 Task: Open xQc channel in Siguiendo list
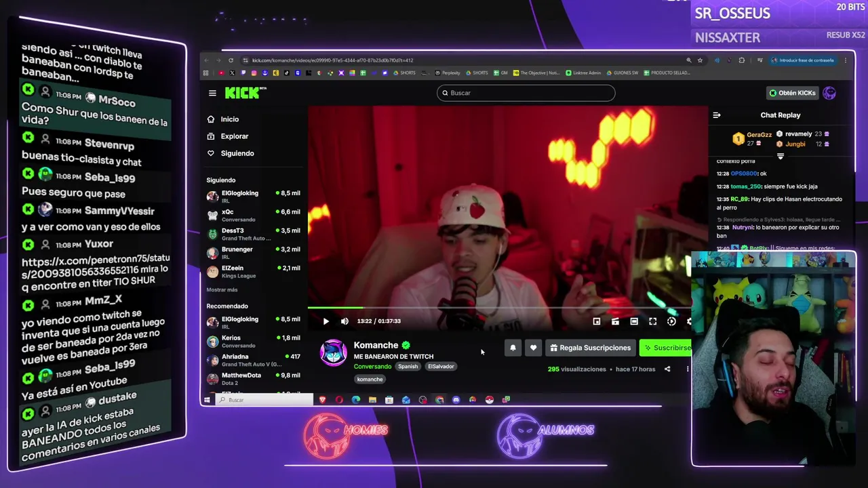point(254,215)
